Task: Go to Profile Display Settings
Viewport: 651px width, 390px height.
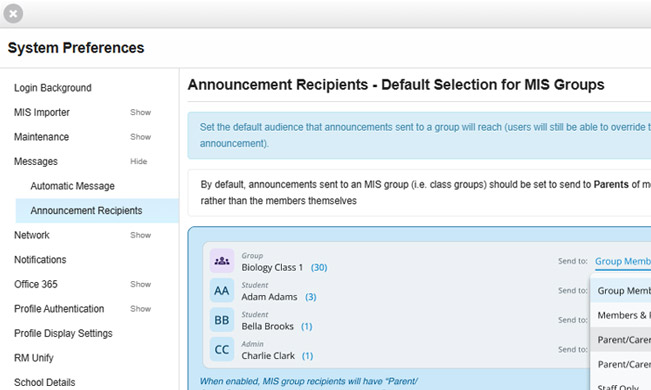Action: click(63, 334)
